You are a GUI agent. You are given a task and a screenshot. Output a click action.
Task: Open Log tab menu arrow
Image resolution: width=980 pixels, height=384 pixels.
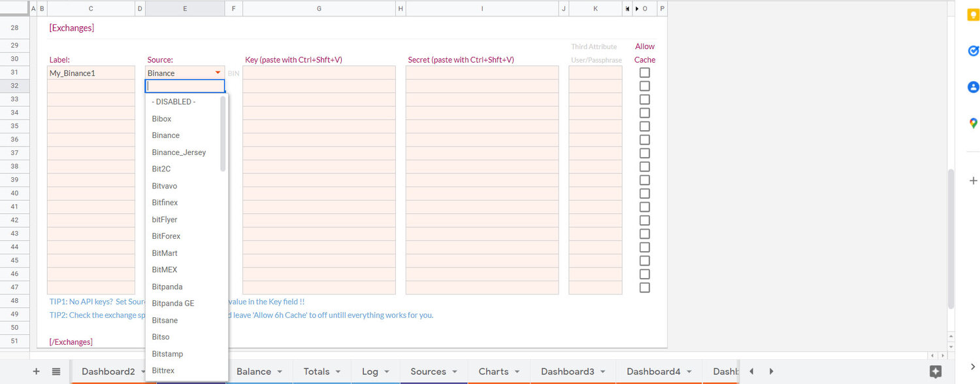coord(387,372)
